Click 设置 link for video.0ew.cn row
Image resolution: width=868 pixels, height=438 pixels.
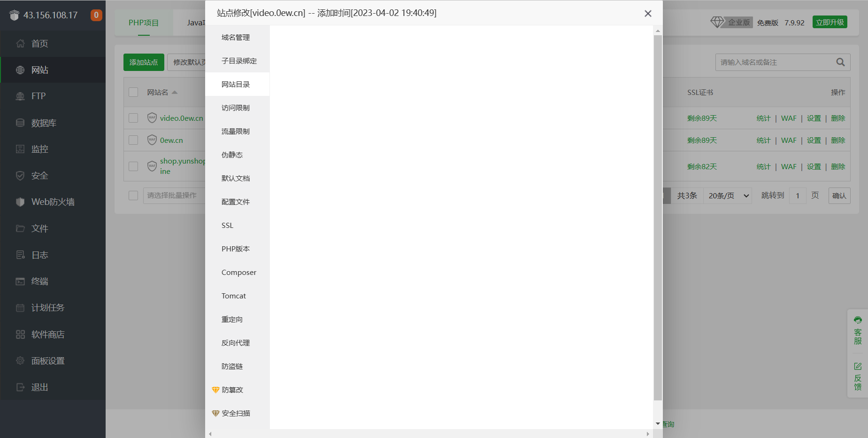click(x=814, y=118)
